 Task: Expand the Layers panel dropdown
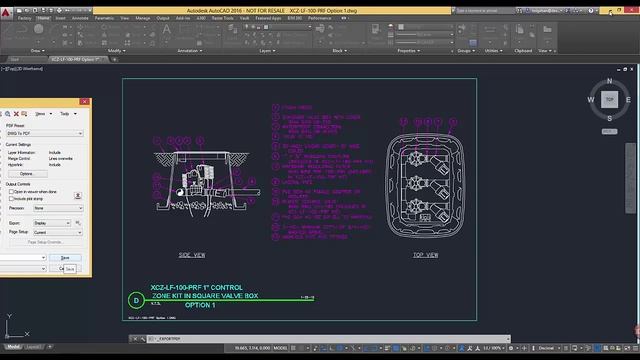point(267,51)
